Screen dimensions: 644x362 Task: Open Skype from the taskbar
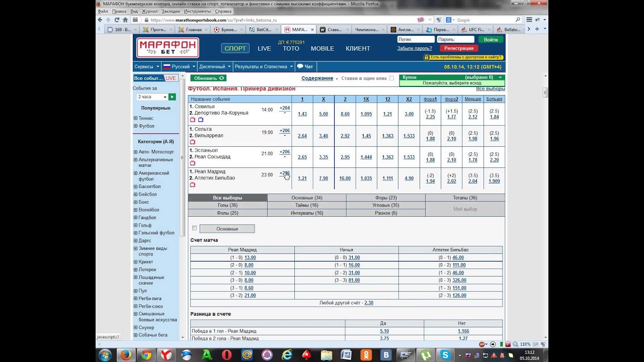(445, 355)
